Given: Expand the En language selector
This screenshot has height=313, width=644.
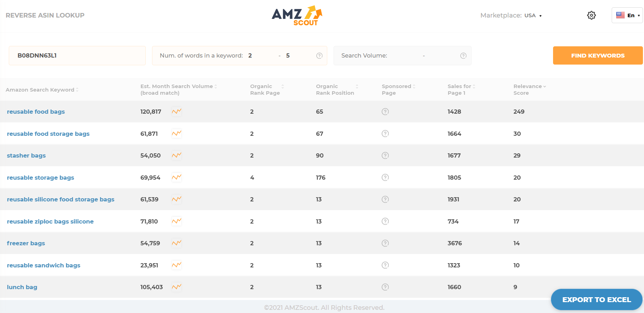Looking at the screenshot, I should point(627,15).
